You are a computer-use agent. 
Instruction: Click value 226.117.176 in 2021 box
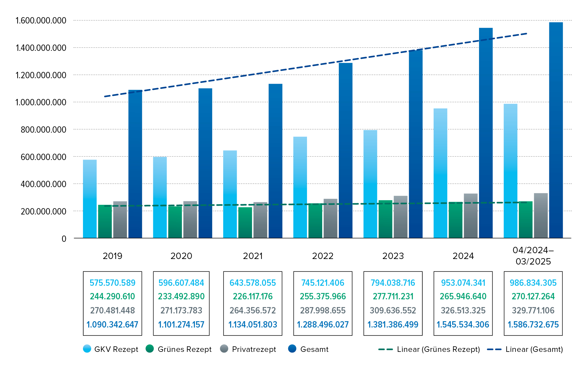(x=253, y=296)
